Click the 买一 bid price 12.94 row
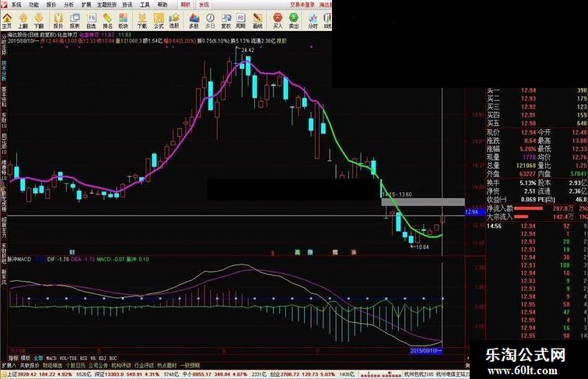 coord(536,90)
